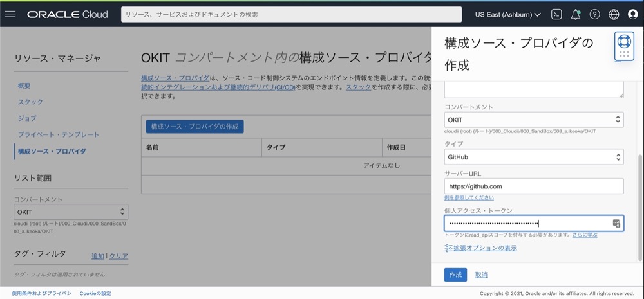The width and height of the screenshot is (644, 299).
Task: Open the language globe menu
Action: (614, 14)
